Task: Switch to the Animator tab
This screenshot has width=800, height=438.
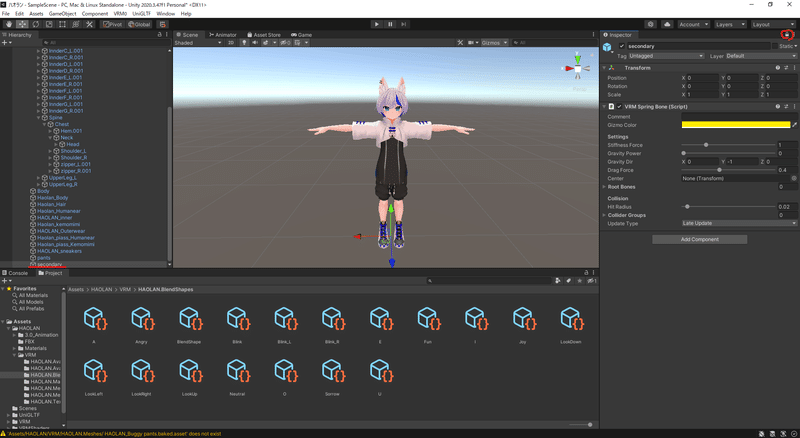Action: click(x=222, y=35)
